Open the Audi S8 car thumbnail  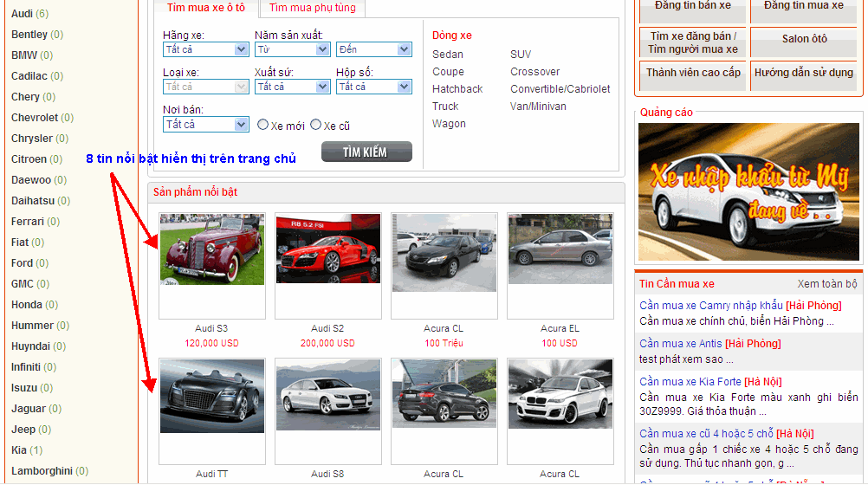coord(328,395)
